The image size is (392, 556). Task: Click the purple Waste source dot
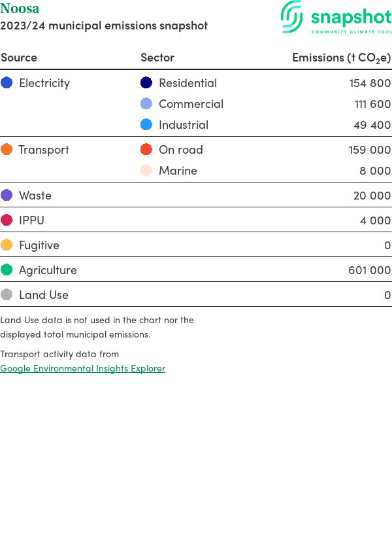(x=7, y=196)
